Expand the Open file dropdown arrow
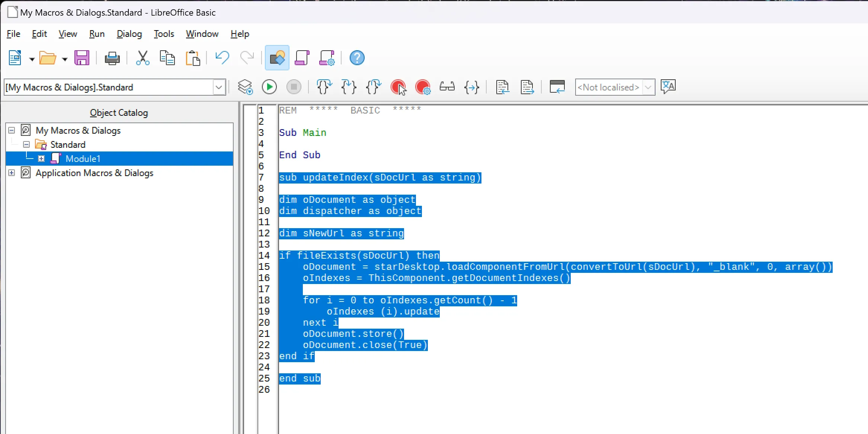Screen dimensions: 868x434 coord(65,59)
